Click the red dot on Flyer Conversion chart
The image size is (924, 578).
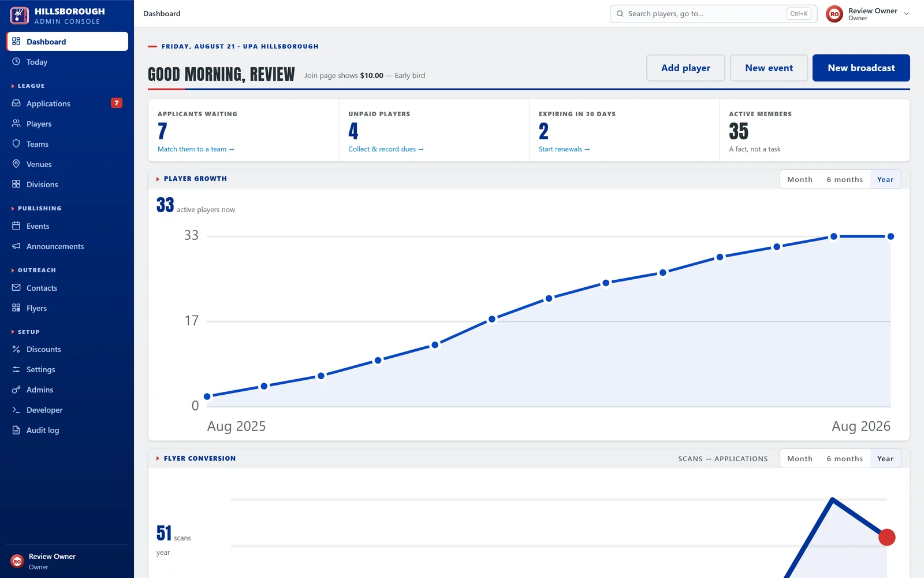887,538
